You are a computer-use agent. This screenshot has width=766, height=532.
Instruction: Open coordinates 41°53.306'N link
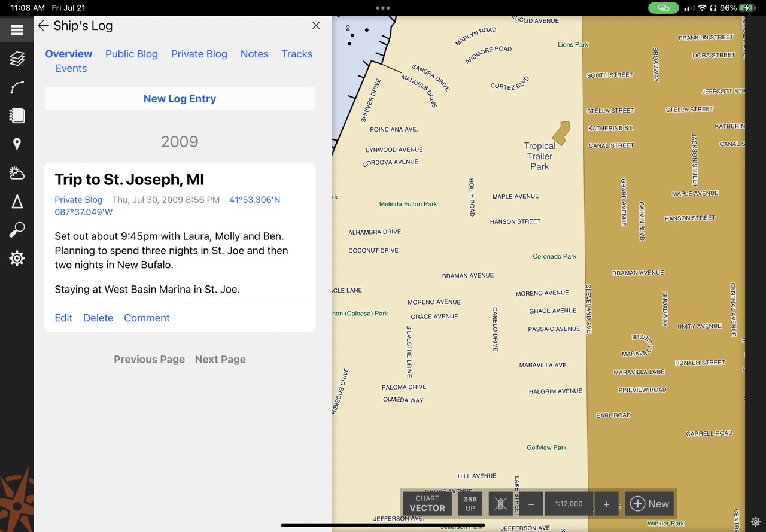tap(254, 200)
